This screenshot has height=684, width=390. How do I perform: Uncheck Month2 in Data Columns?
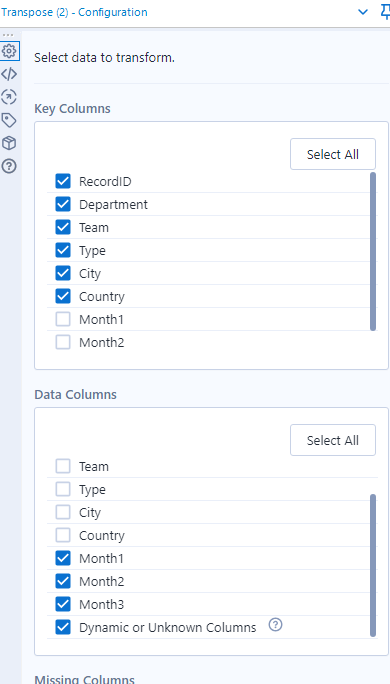(63, 581)
